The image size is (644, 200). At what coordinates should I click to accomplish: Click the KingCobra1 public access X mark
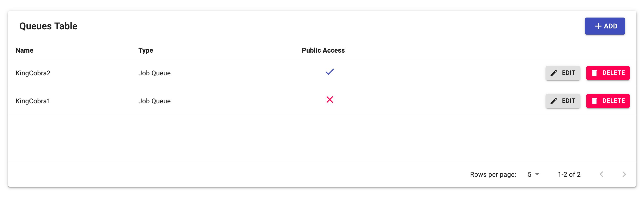coord(330,100)
